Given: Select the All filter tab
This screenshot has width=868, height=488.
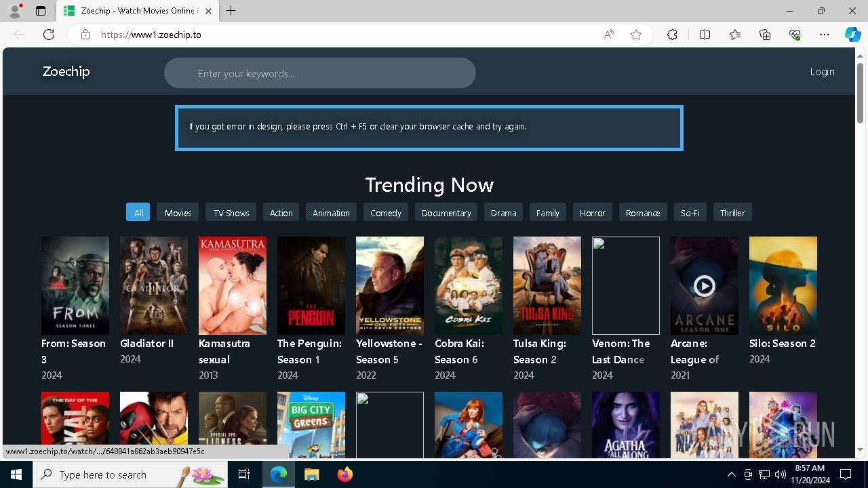Looking at the screenshot, I should 138,212.
